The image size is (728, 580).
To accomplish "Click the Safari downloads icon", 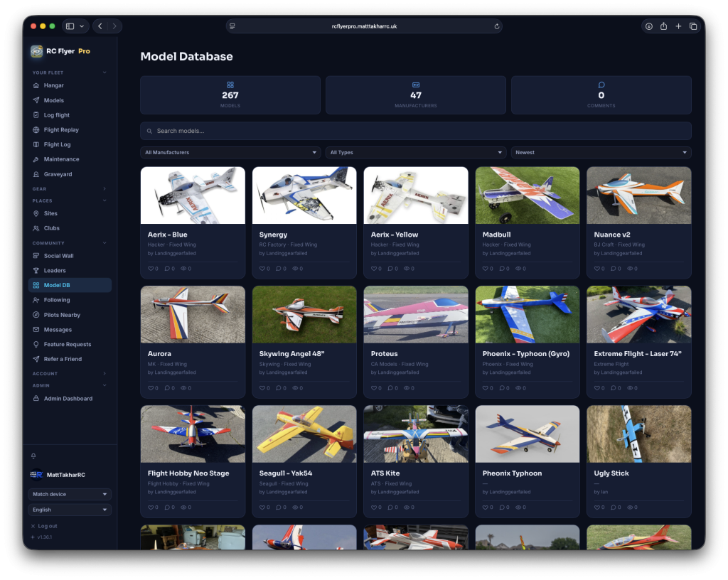I will coord(648,26).
